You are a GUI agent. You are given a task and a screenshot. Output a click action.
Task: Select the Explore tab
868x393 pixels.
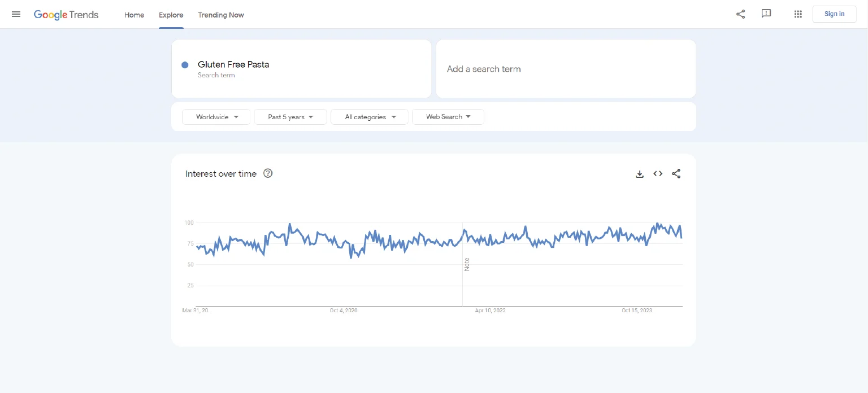[x=171, y=15]
